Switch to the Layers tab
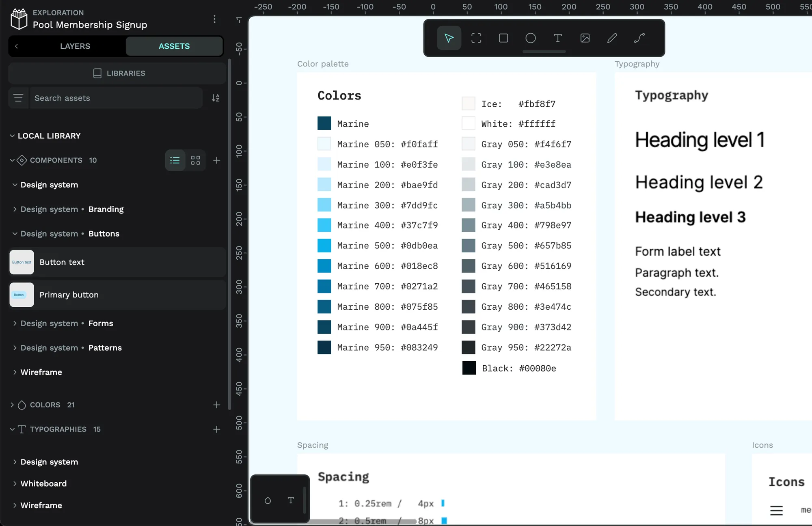 click(75, 46)
